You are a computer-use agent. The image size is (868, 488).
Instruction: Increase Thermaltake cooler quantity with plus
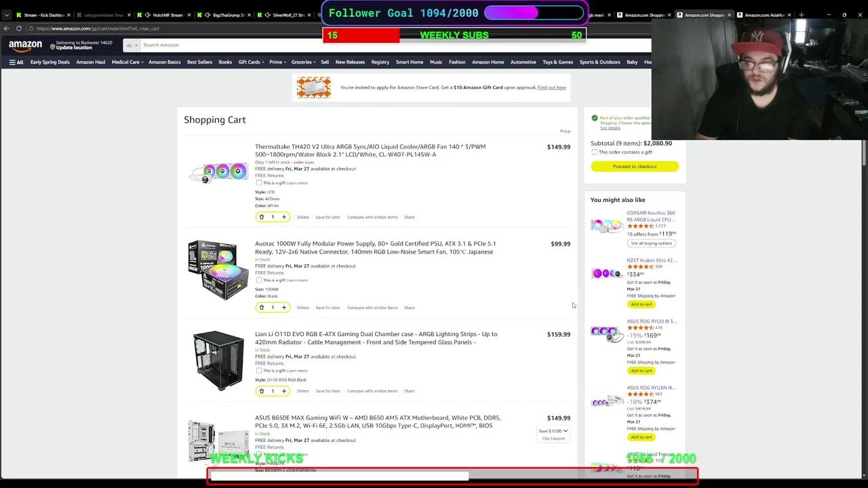click(x=284, y=217)
